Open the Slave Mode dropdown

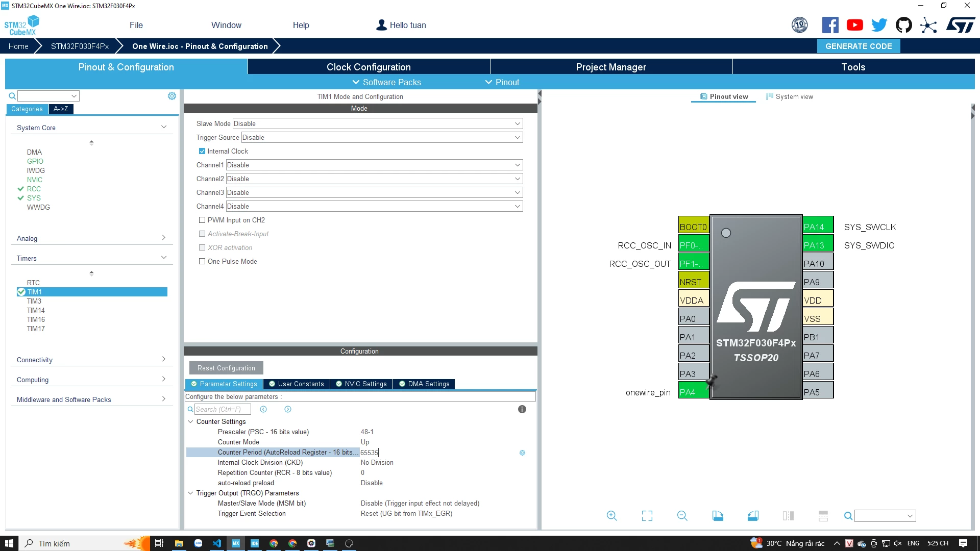(378, 123)
